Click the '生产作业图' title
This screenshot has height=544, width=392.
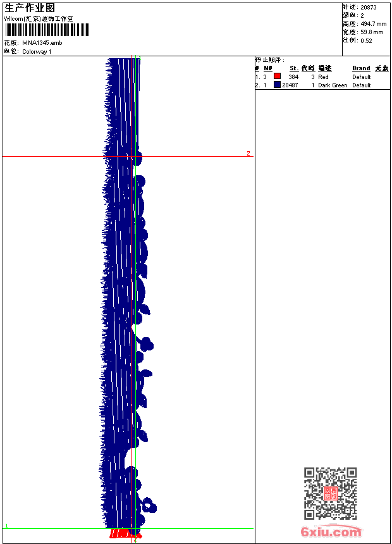tap(30, 8)
